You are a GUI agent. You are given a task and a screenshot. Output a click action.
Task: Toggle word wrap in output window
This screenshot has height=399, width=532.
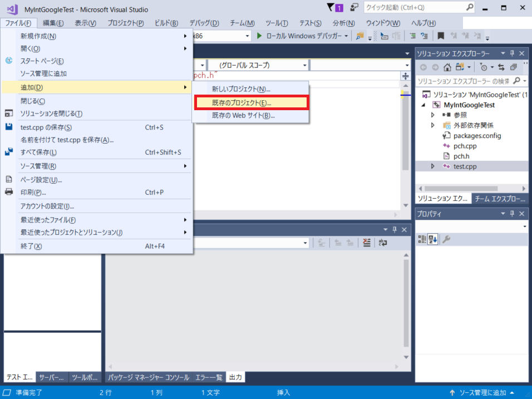383,243
